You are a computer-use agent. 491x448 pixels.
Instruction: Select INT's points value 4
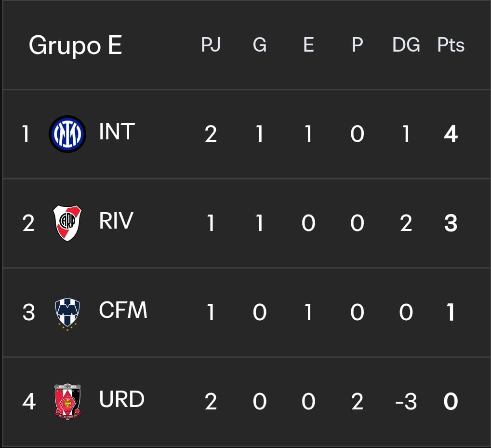click(451, 134)
